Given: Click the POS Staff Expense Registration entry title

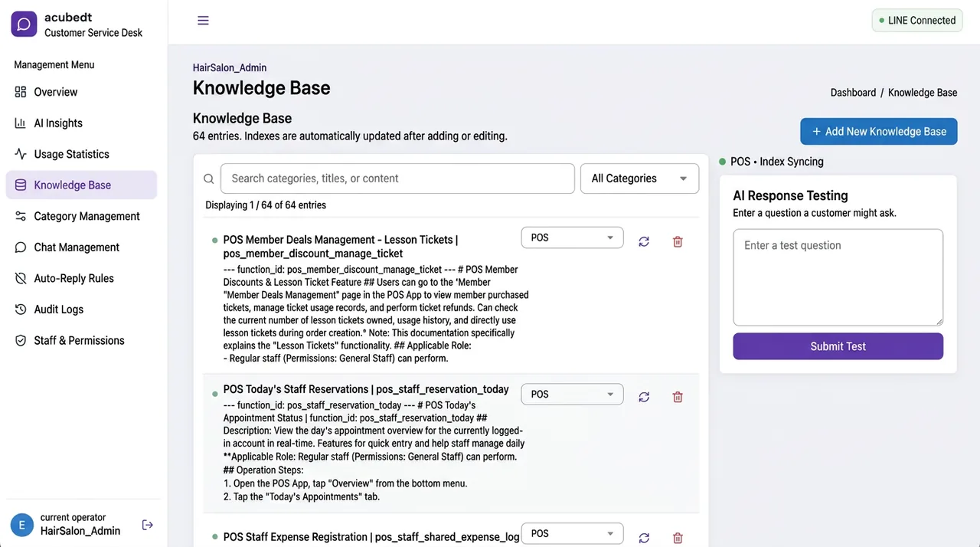Looking at the screenshot, I should [x=371, y=537].
